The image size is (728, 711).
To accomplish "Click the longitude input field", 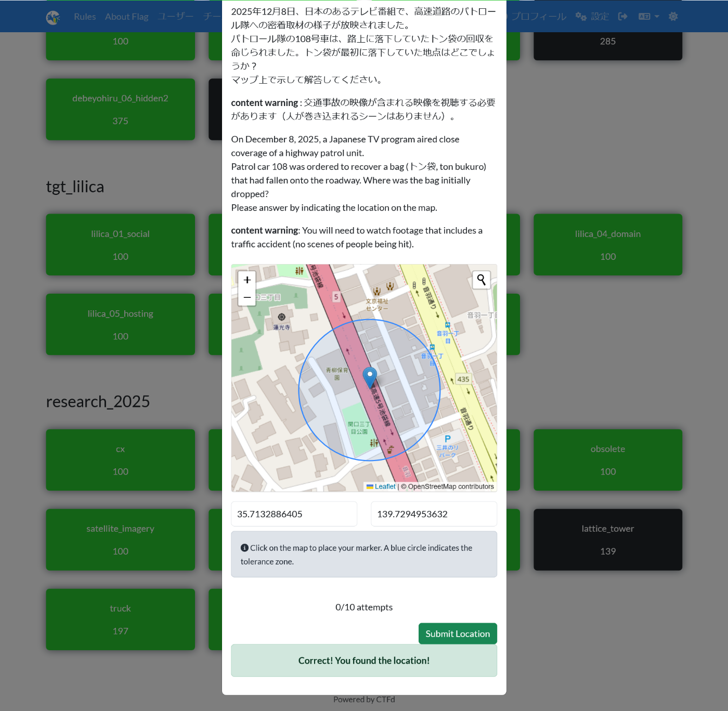I will (x=434, y=514).
